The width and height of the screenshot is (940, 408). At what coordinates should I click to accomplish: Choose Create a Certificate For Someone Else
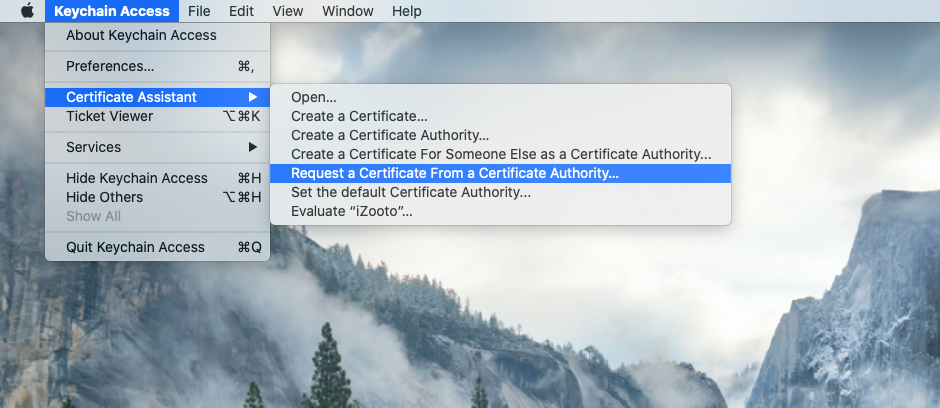coord(501,155)
